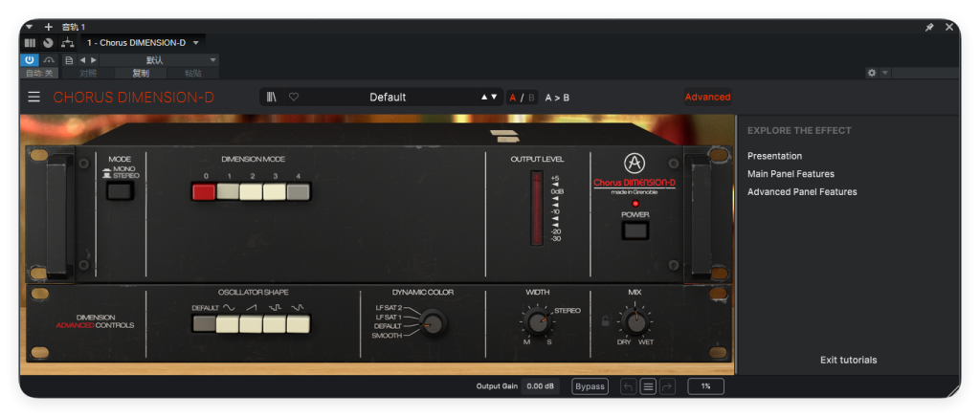Switch to state A
Image resolution: width=980 pixels, height=417 pixels.
pyautogui.click(x=513, y=98)
